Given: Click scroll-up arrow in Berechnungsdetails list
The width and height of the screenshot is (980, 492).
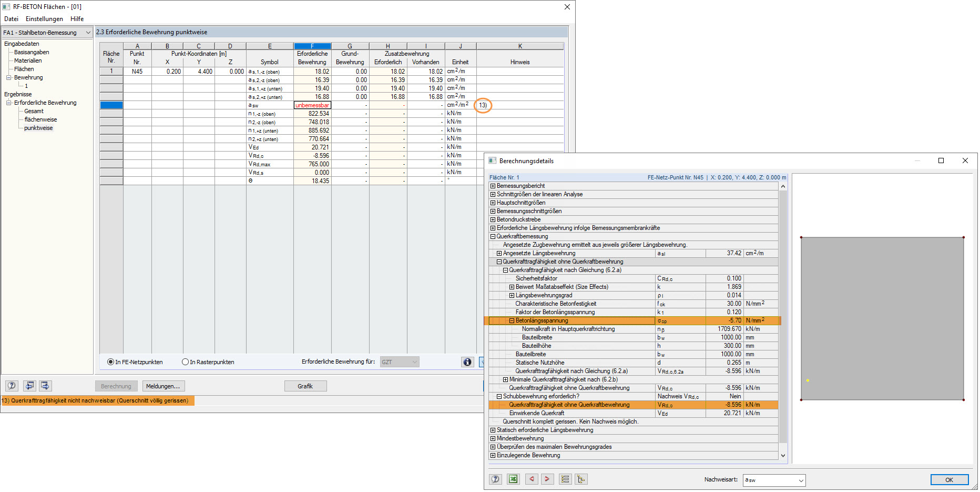Looking at the screenshot, I should (x=783, y=186).
